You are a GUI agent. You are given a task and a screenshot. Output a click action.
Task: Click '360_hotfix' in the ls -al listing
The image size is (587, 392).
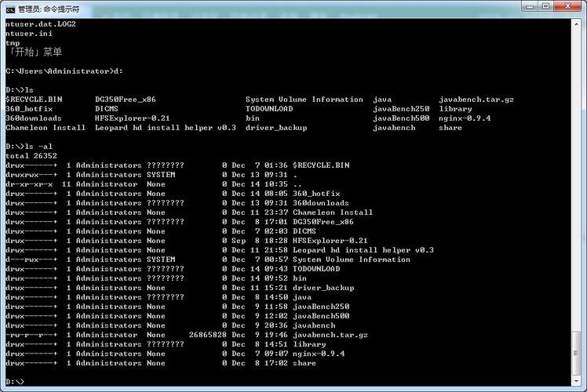coord(316,194)
